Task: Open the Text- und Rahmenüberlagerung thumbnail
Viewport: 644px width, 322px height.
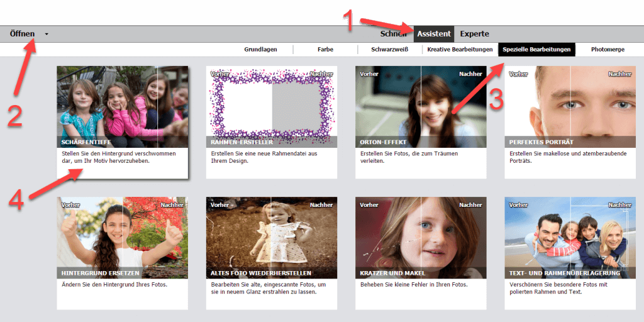Action: coord(570,238)
